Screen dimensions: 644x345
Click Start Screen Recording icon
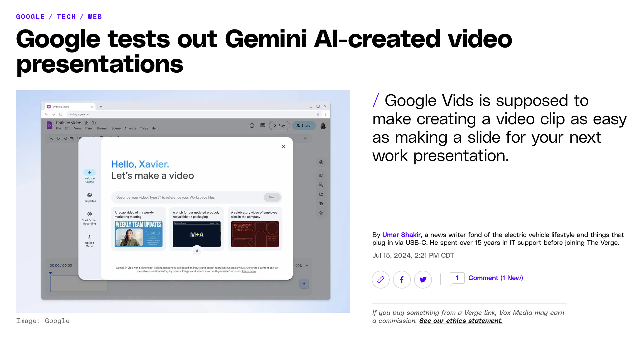(89, 214)
